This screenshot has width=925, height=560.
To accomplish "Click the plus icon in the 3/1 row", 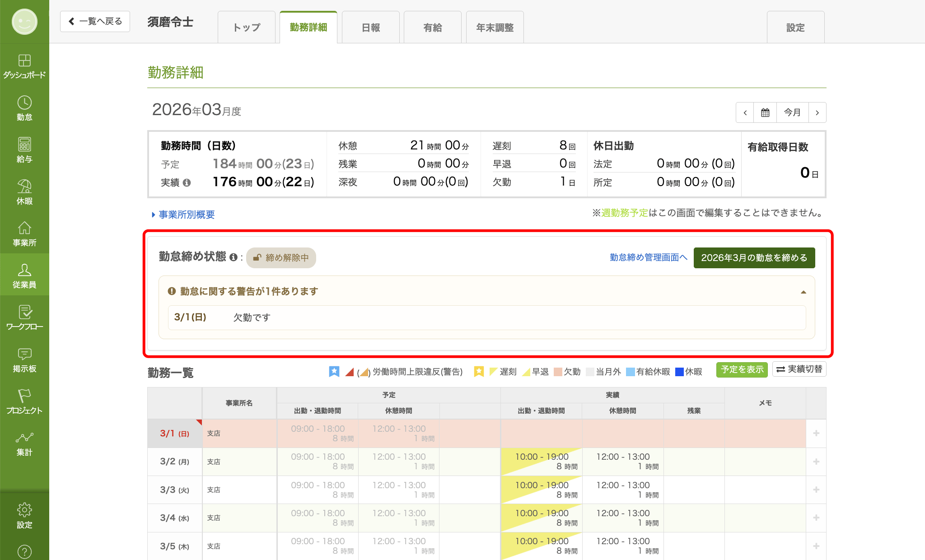I will point(816,434).
